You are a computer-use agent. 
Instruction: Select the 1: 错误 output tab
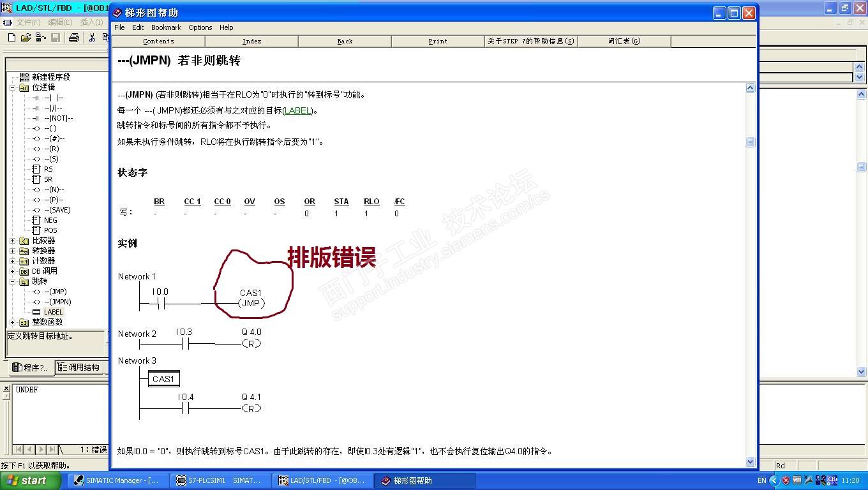[x=93, y=450]
